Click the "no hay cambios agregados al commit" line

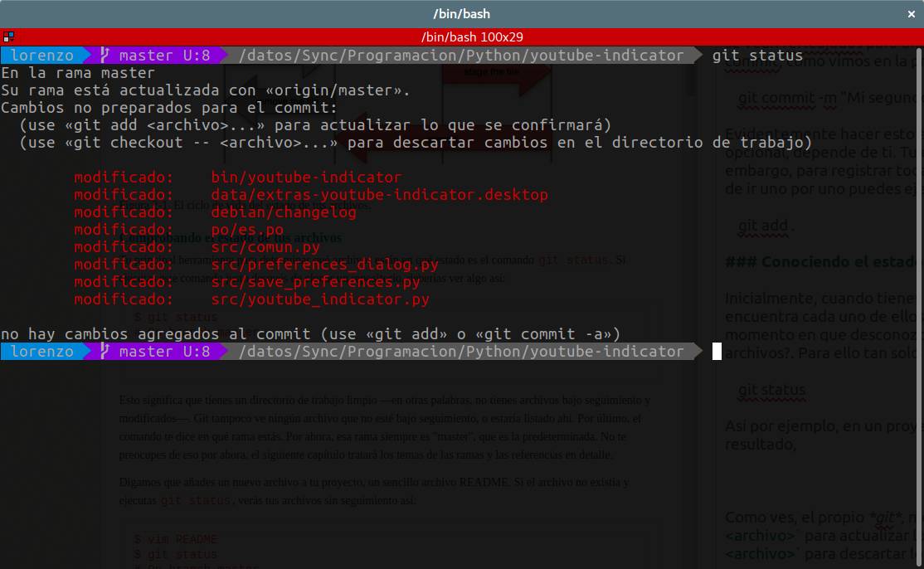point(310,334)
